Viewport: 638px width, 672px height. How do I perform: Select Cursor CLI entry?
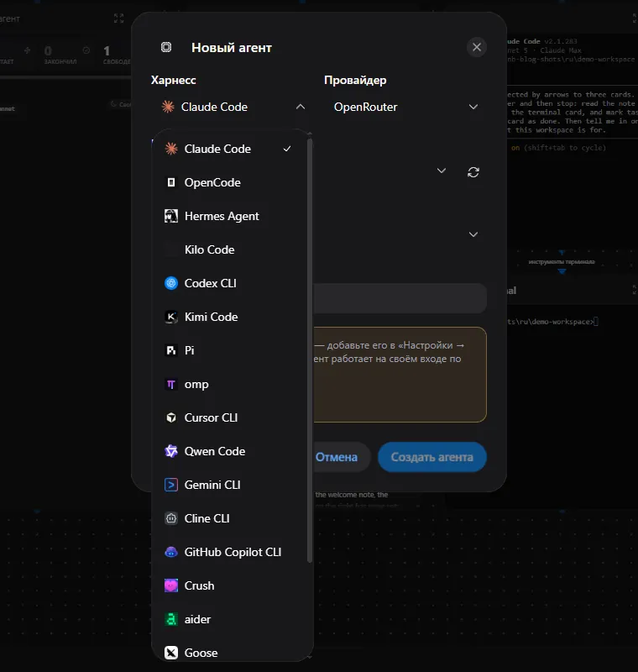tap(229, 417)
